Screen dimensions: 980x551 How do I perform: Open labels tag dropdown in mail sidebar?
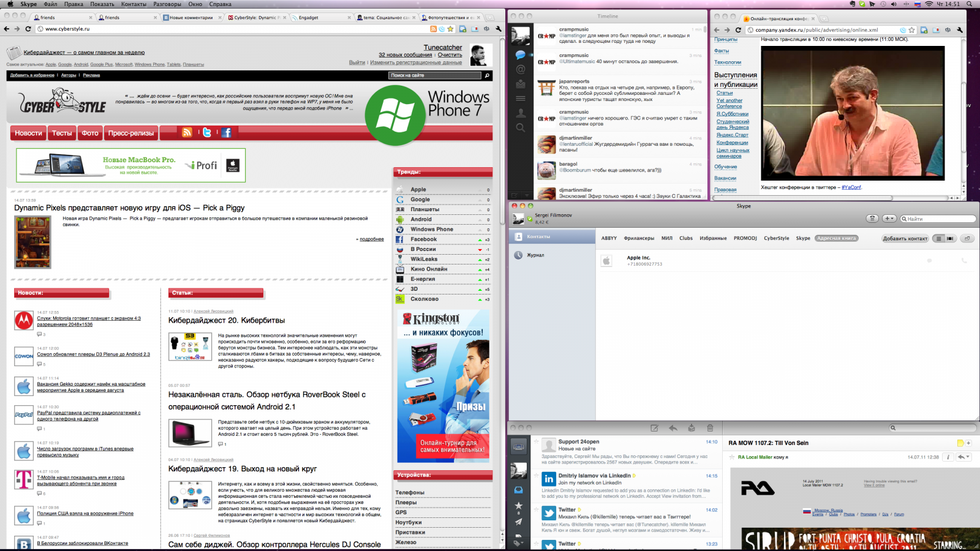click(518, 543)
